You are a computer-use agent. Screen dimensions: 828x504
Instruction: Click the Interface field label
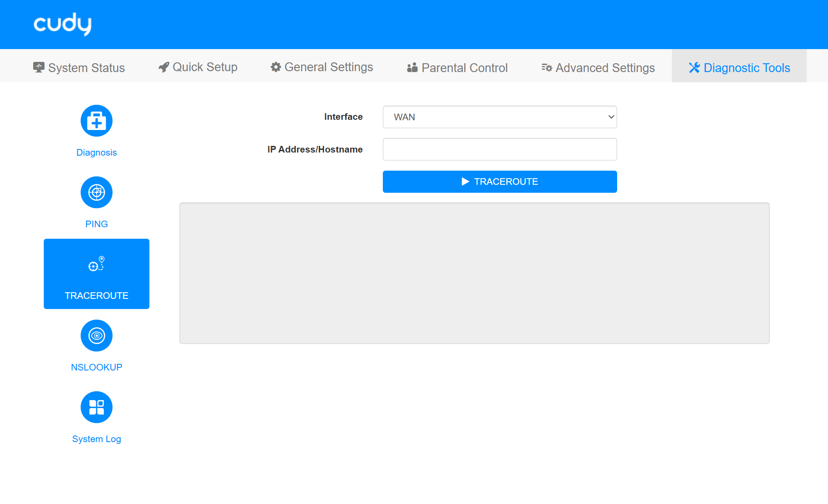[343, 117]
